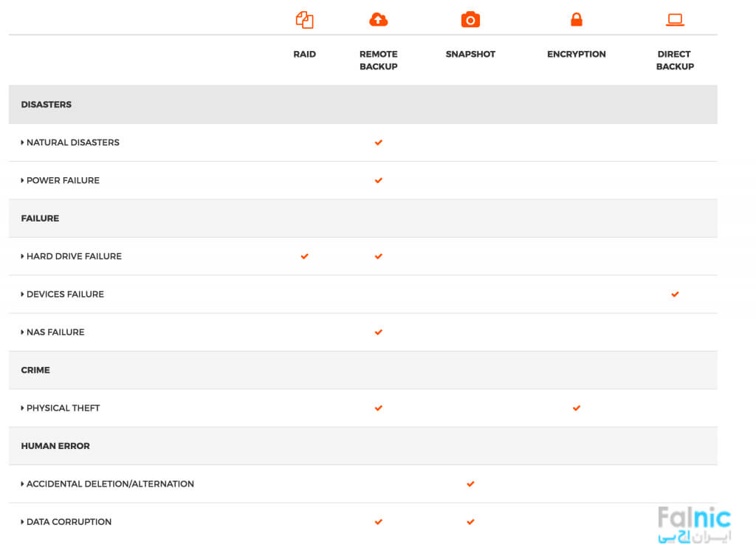
Task: Click the Hard Drive Failure label
Action: coord(74,256)
